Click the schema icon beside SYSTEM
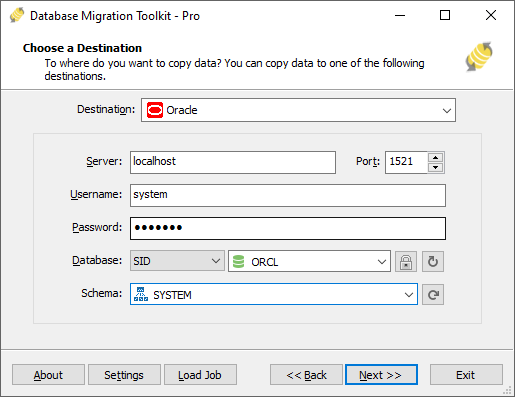 [141, 294]
